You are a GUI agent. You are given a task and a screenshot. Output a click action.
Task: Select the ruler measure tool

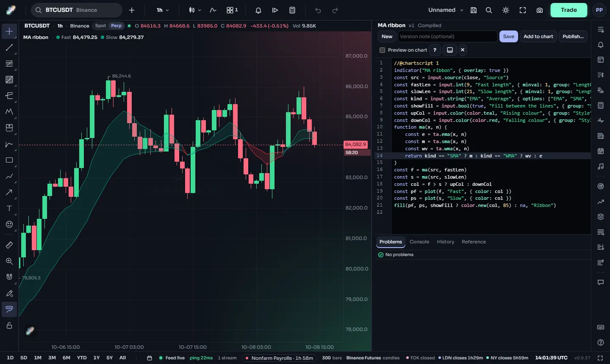pos(9,245)
